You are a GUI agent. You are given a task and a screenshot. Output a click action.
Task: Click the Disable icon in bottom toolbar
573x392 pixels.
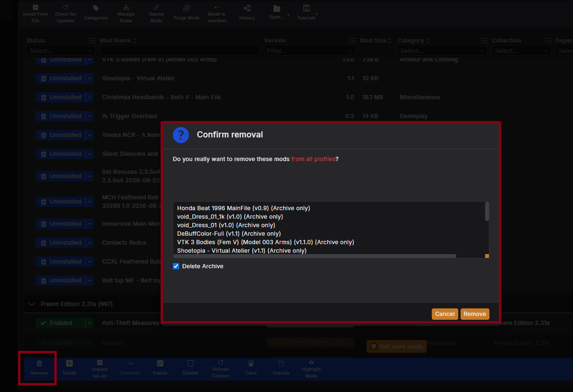[190, 363]
